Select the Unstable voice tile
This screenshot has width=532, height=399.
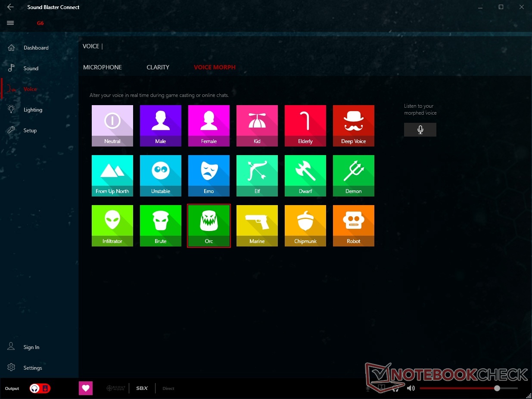(x=161, y=176)
